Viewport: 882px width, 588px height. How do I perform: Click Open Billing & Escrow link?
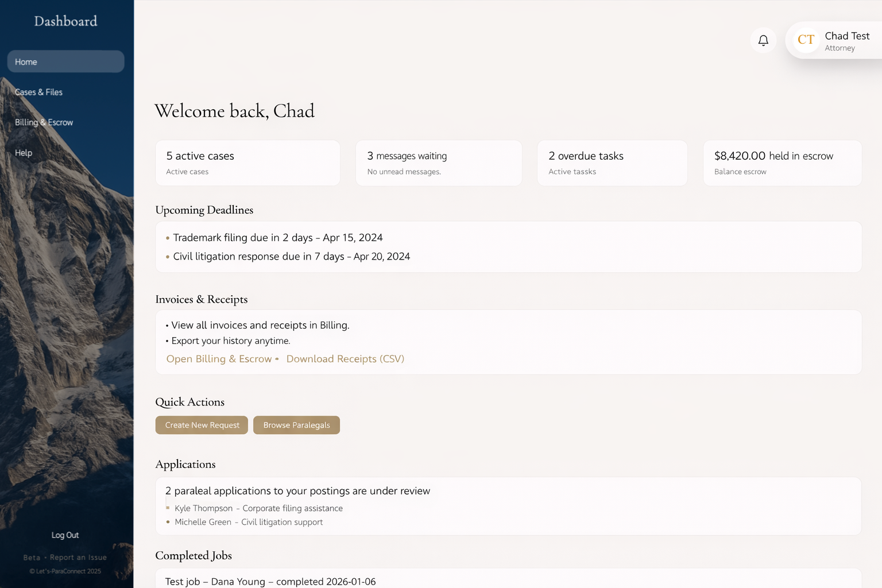(x=219, y=358)
